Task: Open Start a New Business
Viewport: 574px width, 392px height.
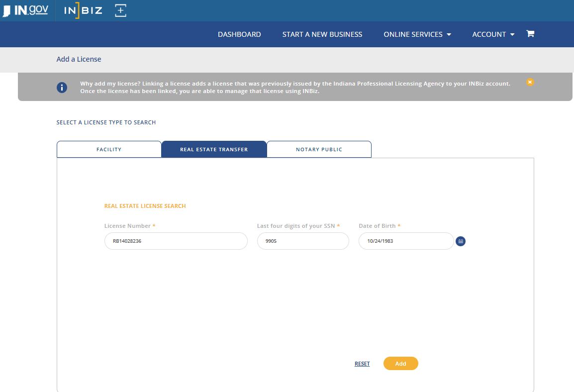Action: coord(322,34)
